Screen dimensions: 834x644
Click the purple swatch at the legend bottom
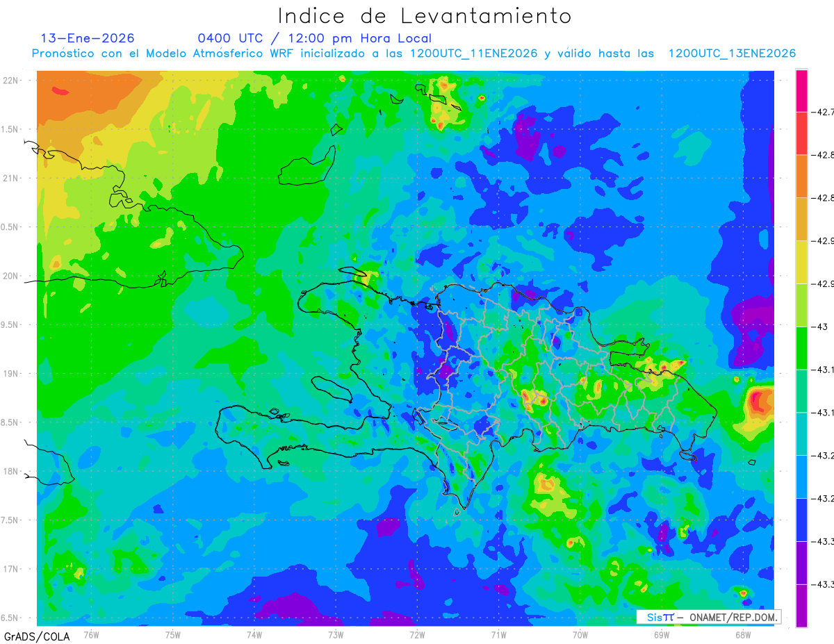[801, 606]
